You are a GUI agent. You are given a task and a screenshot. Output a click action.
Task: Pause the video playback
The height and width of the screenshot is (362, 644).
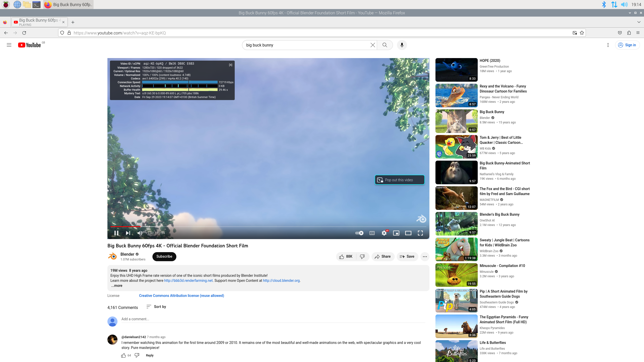[116, 233]
